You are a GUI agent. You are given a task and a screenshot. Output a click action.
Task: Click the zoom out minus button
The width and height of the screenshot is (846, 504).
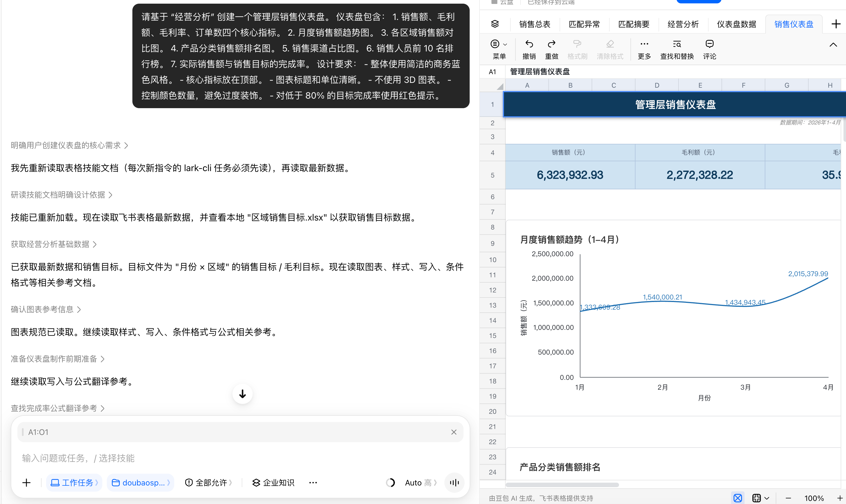[x=788, y=498]
